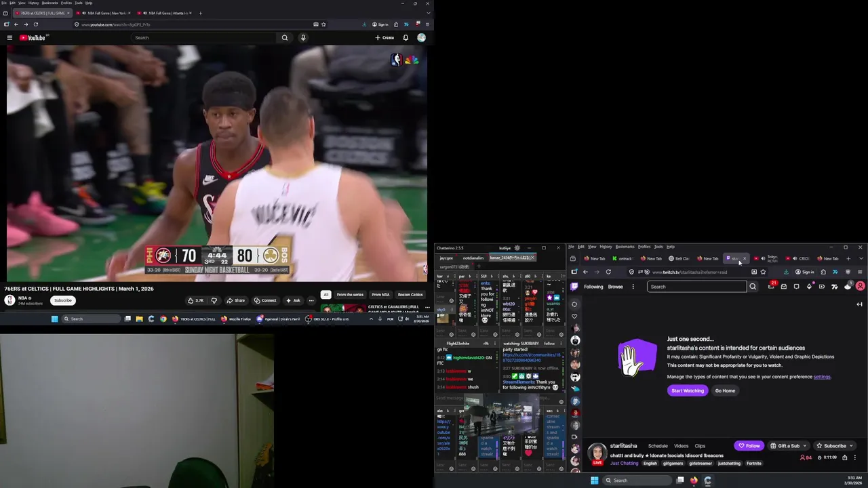Switch to 'NBA Full Game | New York' tab

tap(103, 13)
